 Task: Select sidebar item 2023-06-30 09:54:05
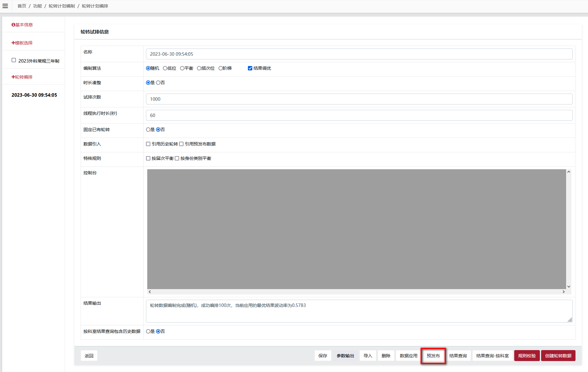[x=34, y=95]
